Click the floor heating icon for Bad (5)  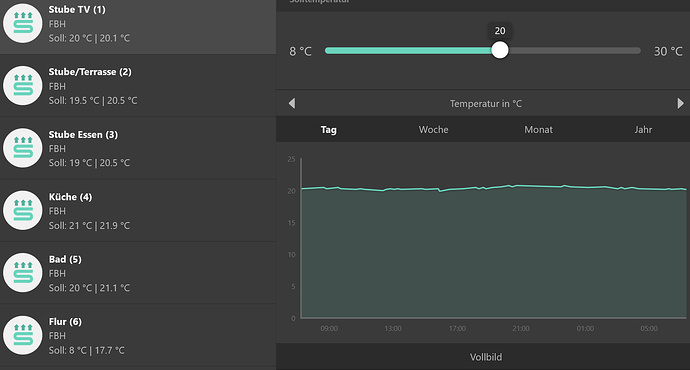point(23,273)
